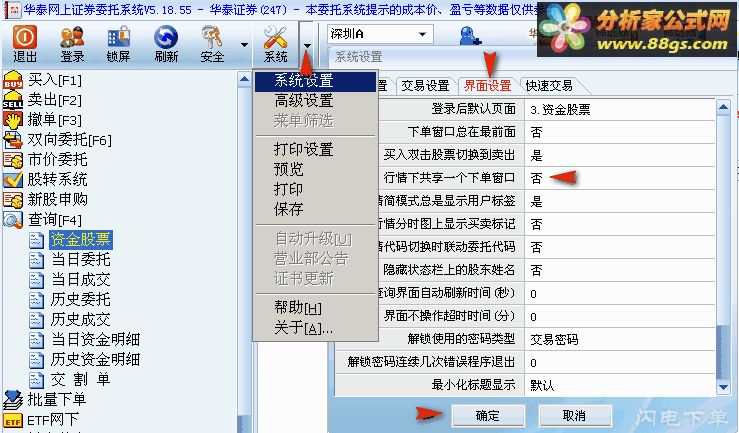This screenshot has width=739, height=433.
Task: Click the 股转系统 checkmark icon
Action: coord(13,180)
